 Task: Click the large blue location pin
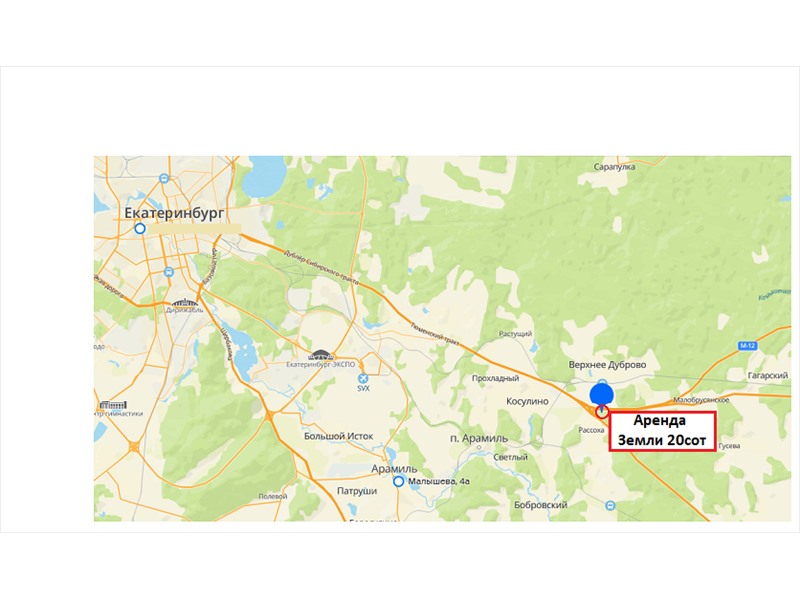(x=602, y=396)
